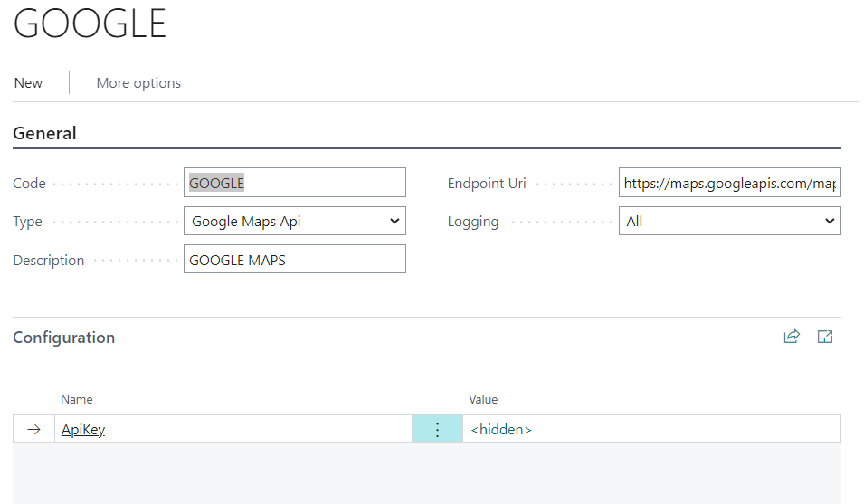The image size is (864, 504).
Task: Click the share icon in Configuration
Action: (792, 337)
